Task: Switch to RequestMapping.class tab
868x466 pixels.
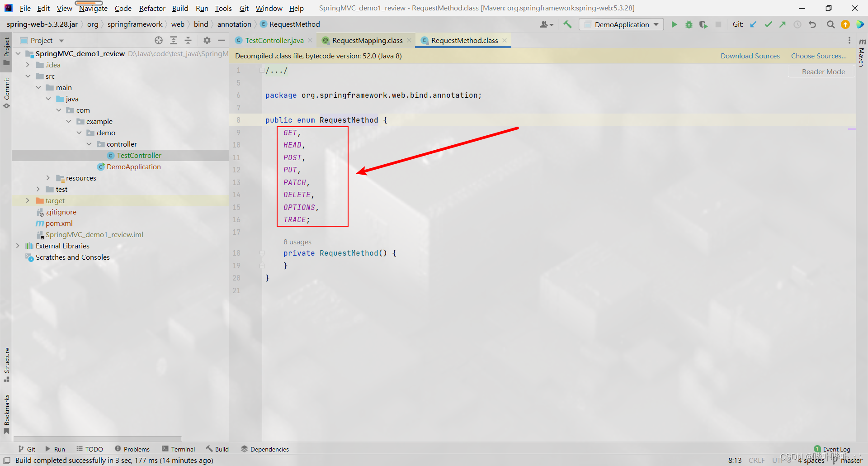Action: tap(367, 40)
